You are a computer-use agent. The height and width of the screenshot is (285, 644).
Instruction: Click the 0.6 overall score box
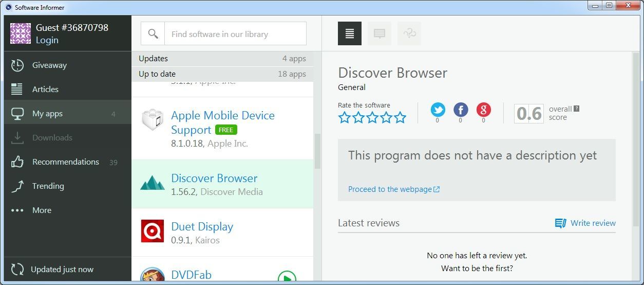529,113
